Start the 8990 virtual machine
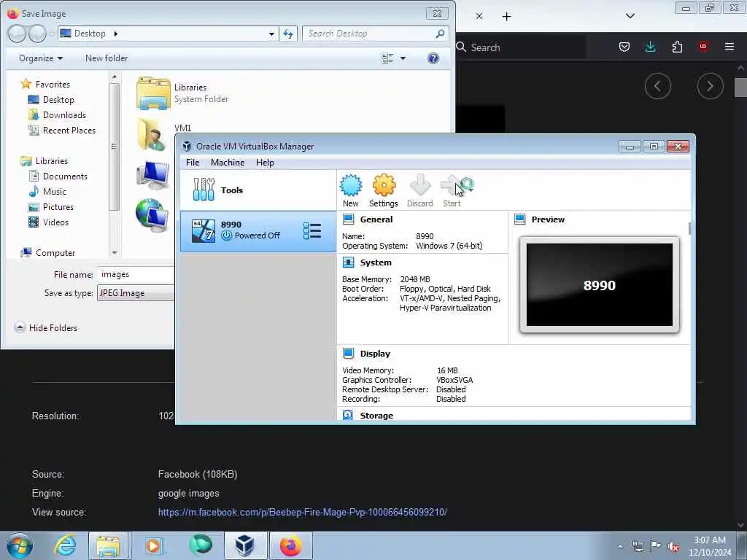The image size is (747, 560). tap(452, 190)
